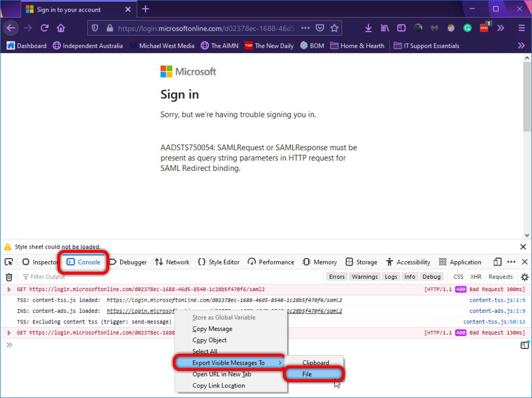This screenshot has height=398, width=532.
Task: Open content-ads.js:1:9 source link
Action: point(497,311)
